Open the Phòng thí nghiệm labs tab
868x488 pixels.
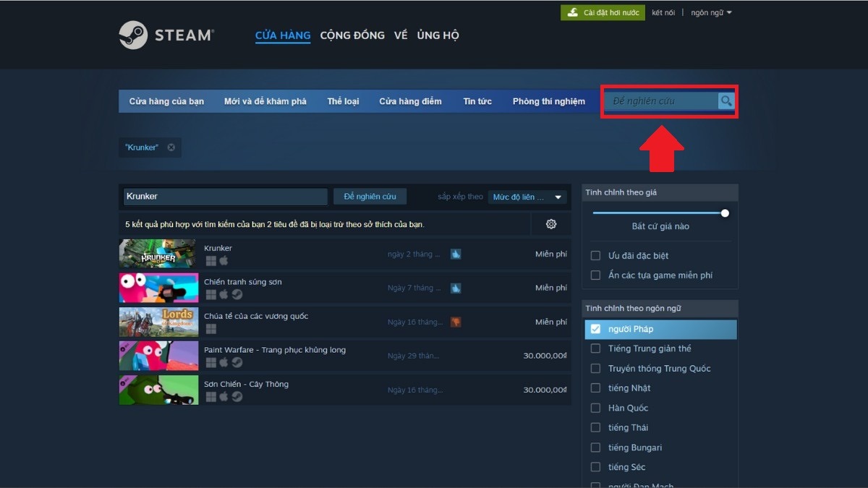click(549, 101)
